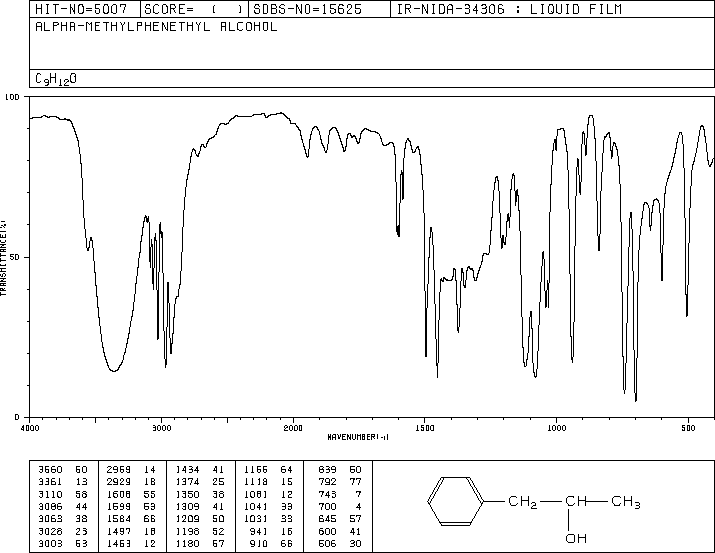This screenshot has width=715, height=553.
Task: Select the C9H12O molecular formula
Action: 56,79
